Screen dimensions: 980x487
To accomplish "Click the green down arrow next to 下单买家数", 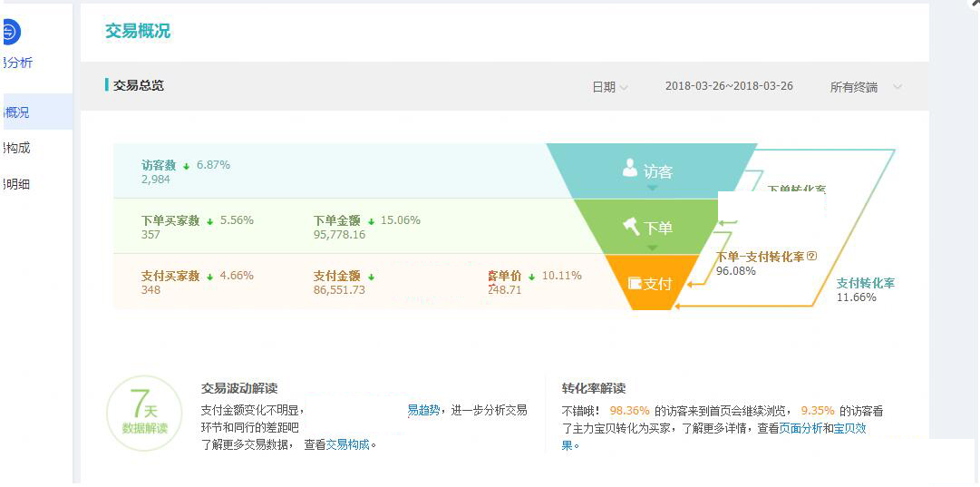I will (x=210, y=221).
